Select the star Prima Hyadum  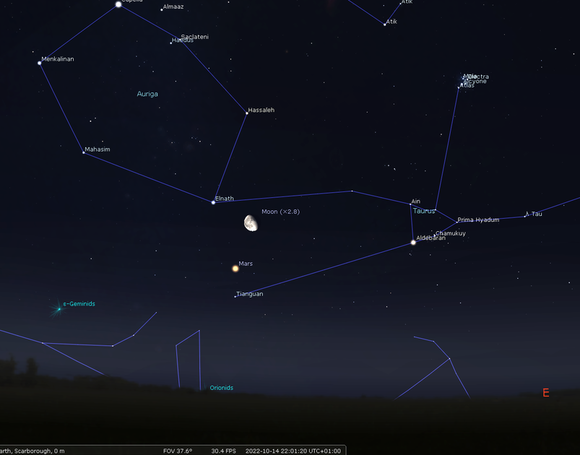(x=457, y=222)
